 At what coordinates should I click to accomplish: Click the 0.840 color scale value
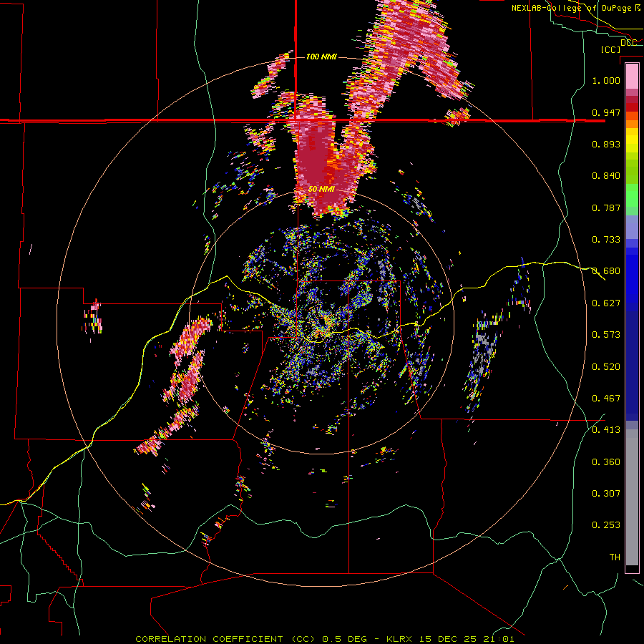point(606,176)
